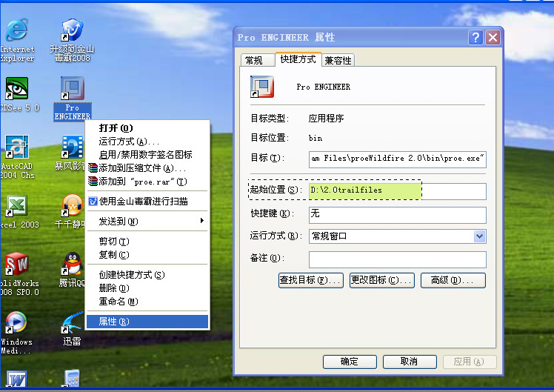Click the help question mark button in dialog title
554x392 pixels.
coord(475,37)
